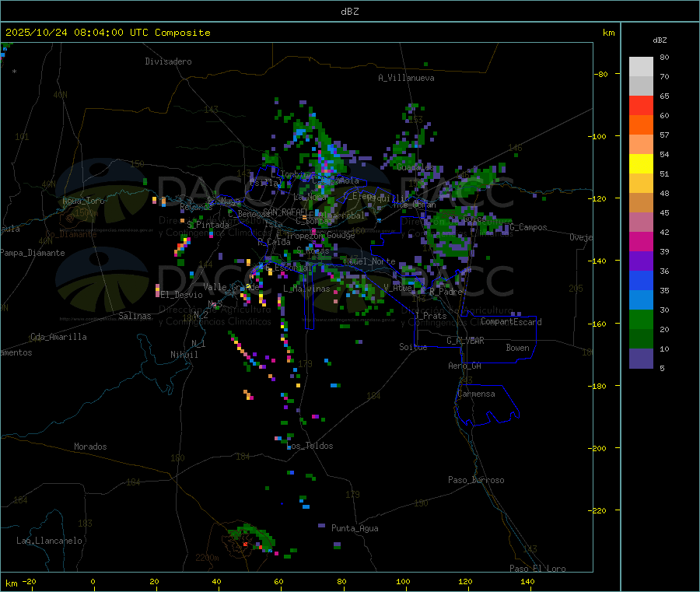Click the slate 5-10 dBZ legend swatch
The image size is (700, 592).
point(641,359)
